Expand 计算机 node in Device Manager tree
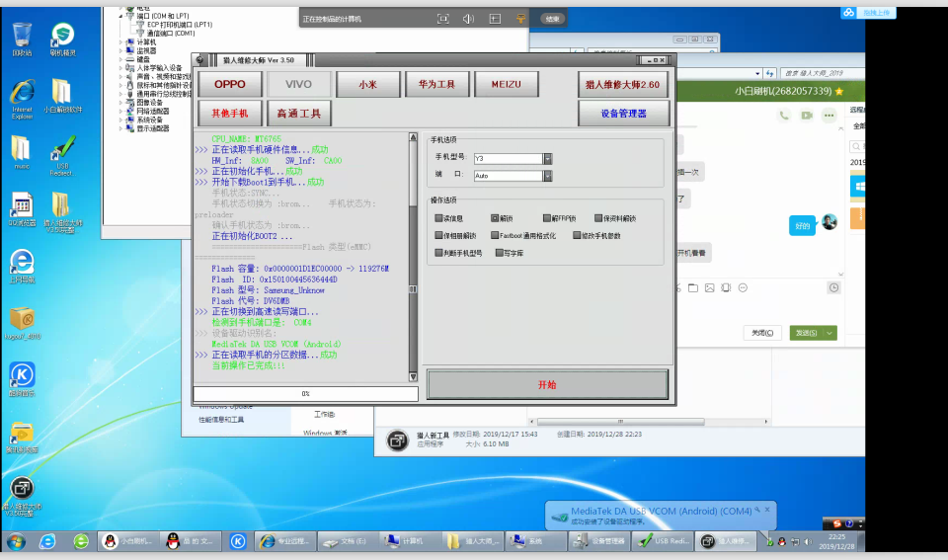This screenshot has height=560, width=948. [x=120, y=42]
